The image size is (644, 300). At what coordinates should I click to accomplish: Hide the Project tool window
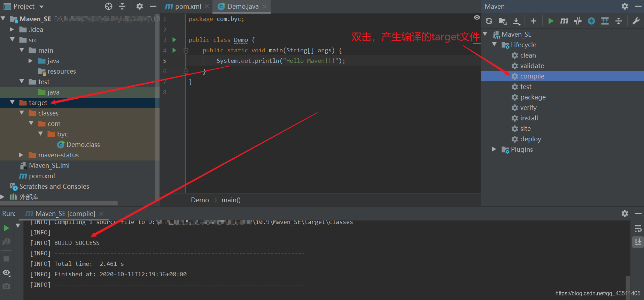point(153,6)
